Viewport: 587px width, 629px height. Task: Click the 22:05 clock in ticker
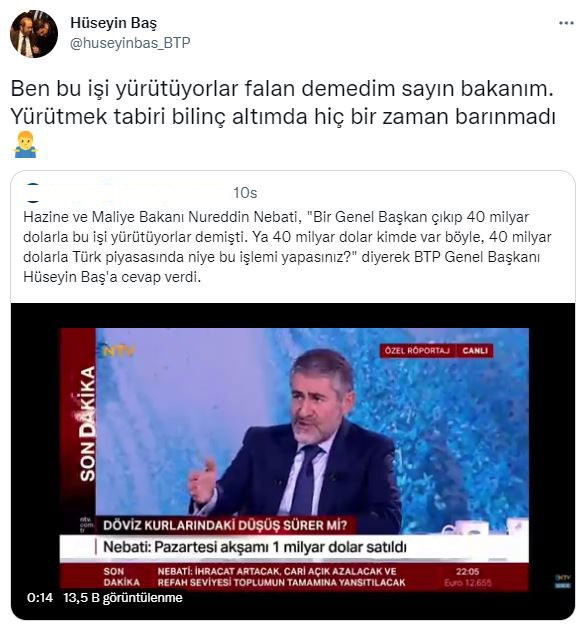point(467,572)
